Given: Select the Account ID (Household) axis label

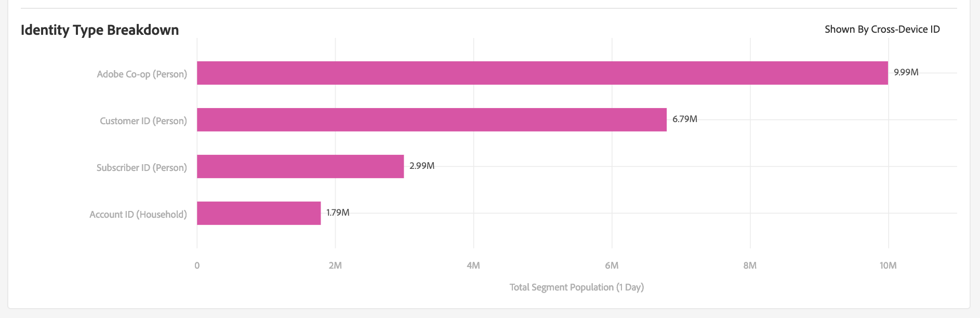Looking at the screenshot, I should 138,215.
